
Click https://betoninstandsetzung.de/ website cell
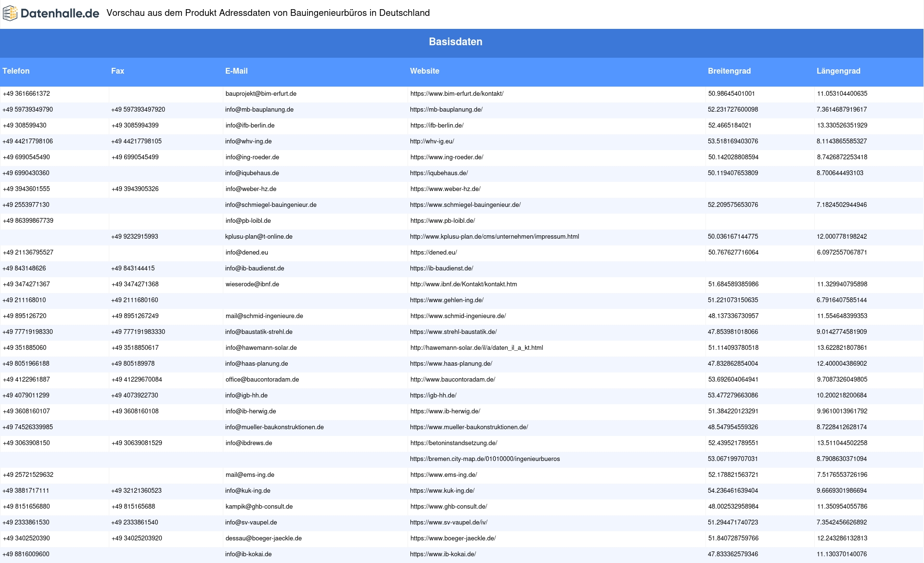454,443
